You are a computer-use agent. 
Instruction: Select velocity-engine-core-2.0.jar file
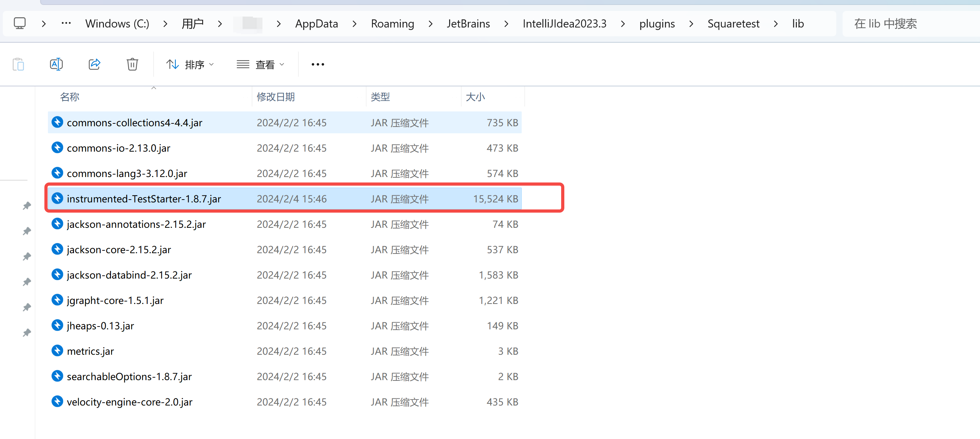click(285, 402)
